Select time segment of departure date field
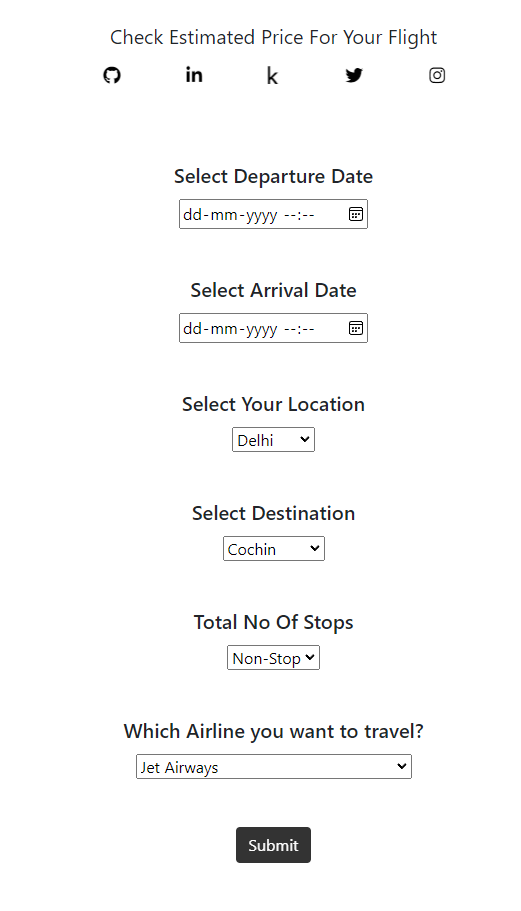The width and height of the screenshot is (521, 911). [x=299, y=215]
